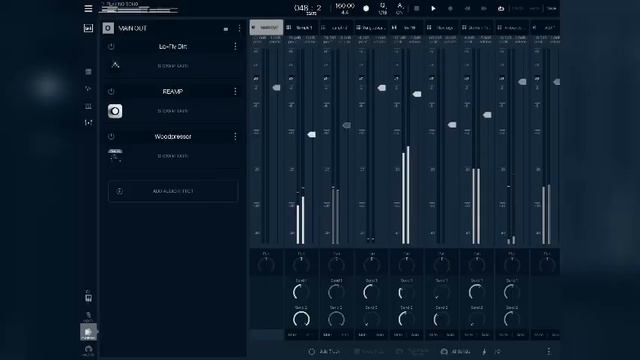Click the Add Audio Effect button
This screenshot has height=360, width=640.
click(173, 191)
